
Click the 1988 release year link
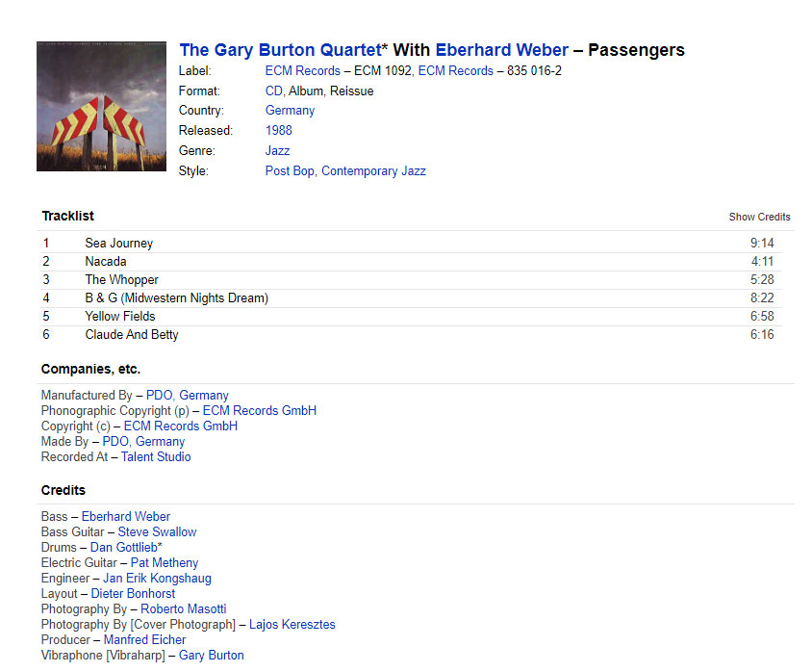(278, 131)
